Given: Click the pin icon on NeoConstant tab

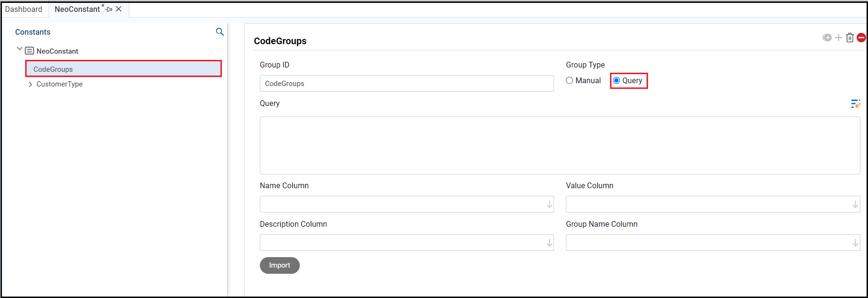Looking at the screenshot, I should coord(109,9).
